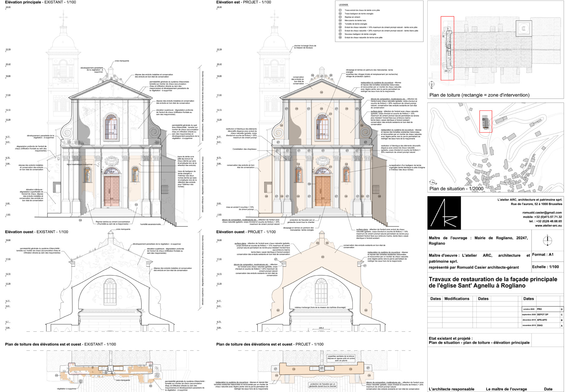Image resolution: width=571 pixels, height=392 pixels.
Task: Click the north compass symbol beside Maître de l'ouvrage
Action: [547, 240]
